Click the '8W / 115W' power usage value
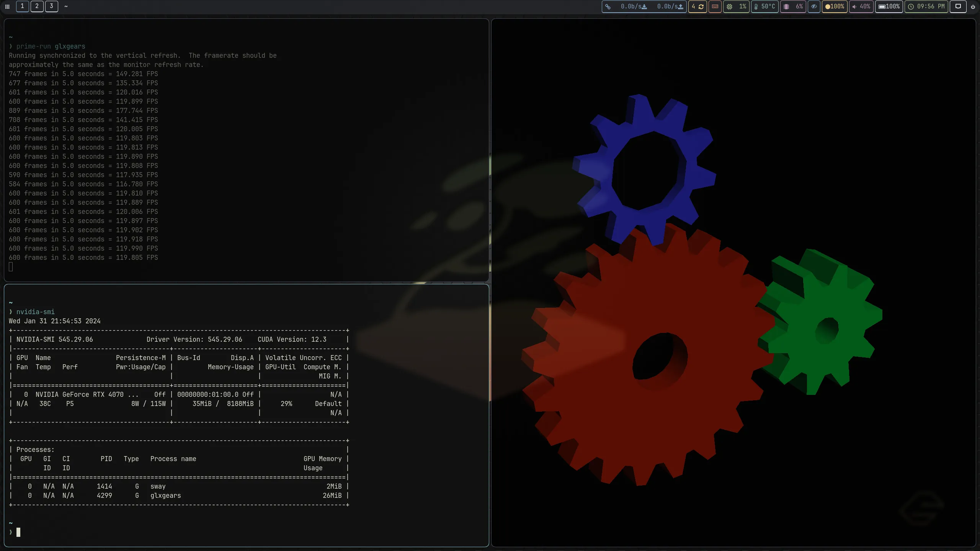Screen dimensions: 980x551 (149, 404)
